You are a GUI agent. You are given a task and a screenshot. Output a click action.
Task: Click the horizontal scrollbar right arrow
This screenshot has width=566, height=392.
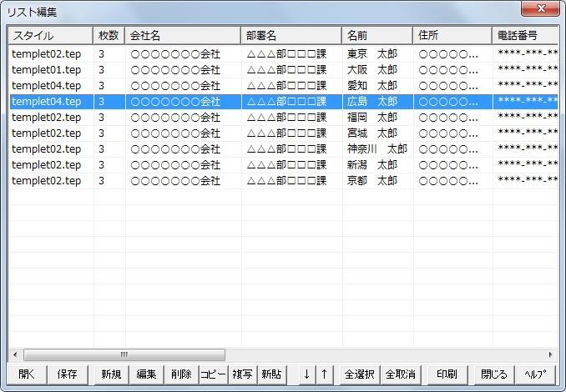(550, 354)
